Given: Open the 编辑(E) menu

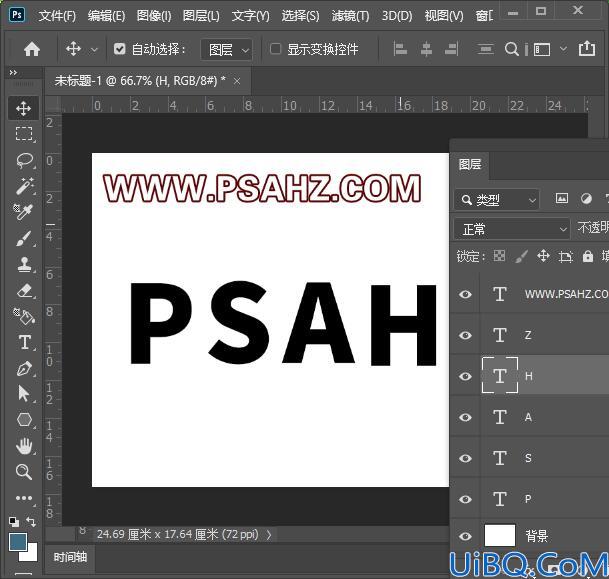Looking at the screenshot, I should (106, 16).
